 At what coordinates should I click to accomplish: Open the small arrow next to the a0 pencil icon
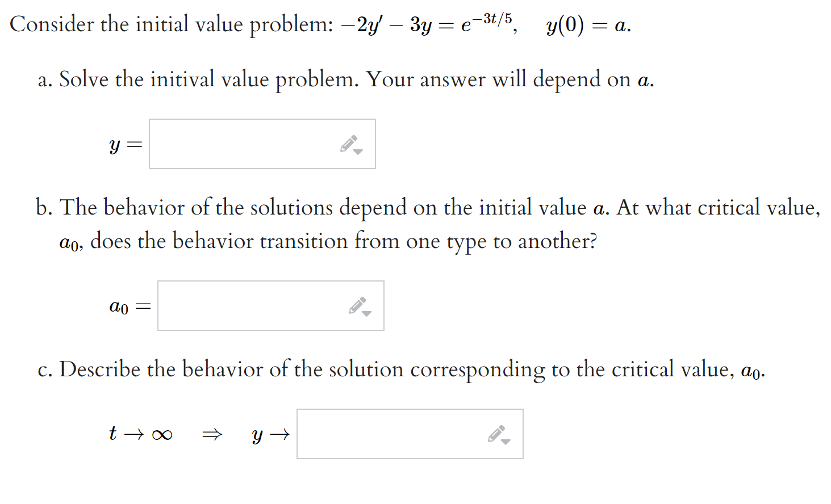(x=368, y=313)
